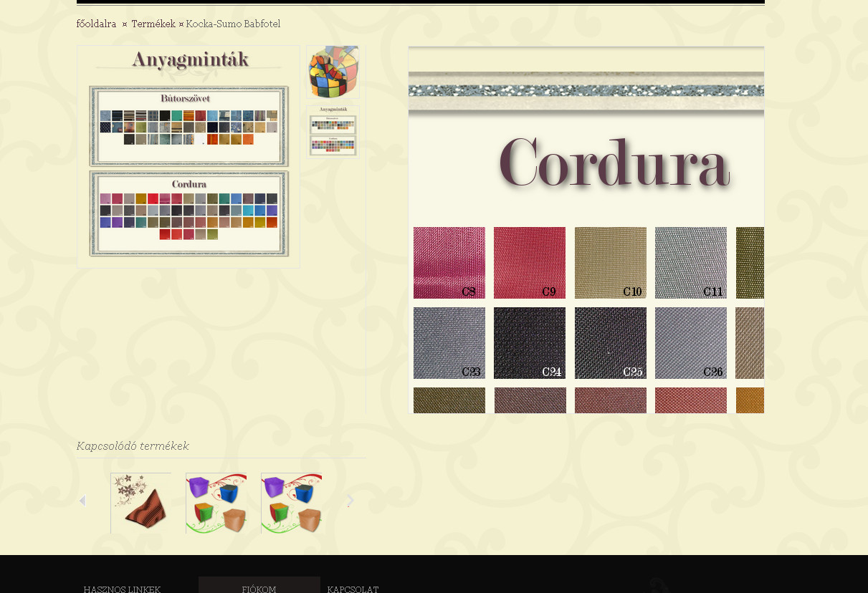Select the colorful patchwork beanbag thumbnail

coord(333,72)
